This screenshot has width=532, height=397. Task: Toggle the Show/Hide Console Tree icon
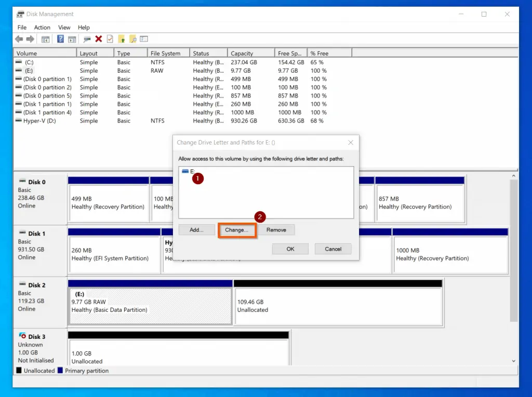coord(46,39)
